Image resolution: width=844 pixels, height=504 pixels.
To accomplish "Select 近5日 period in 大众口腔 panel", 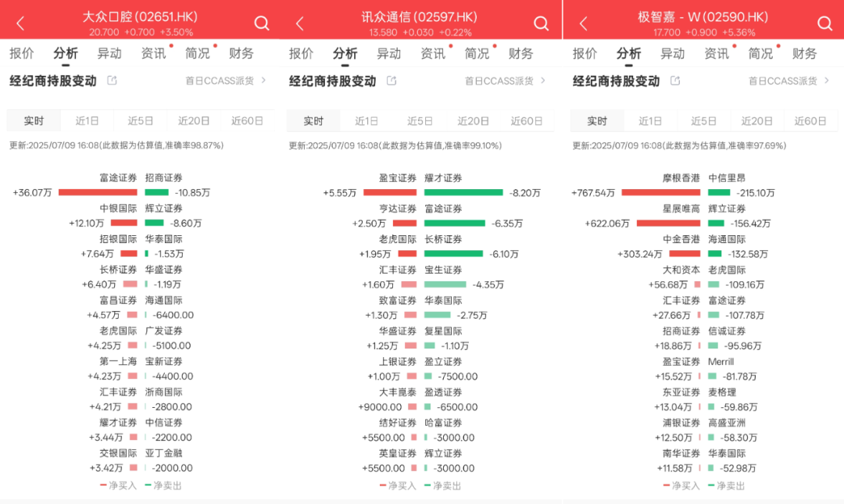I will tap(141, 120).
